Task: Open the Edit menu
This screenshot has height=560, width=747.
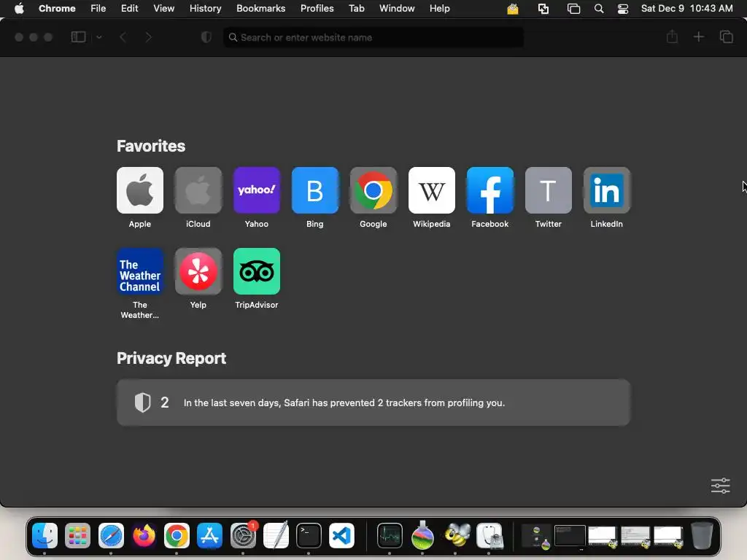Action: 130,9
